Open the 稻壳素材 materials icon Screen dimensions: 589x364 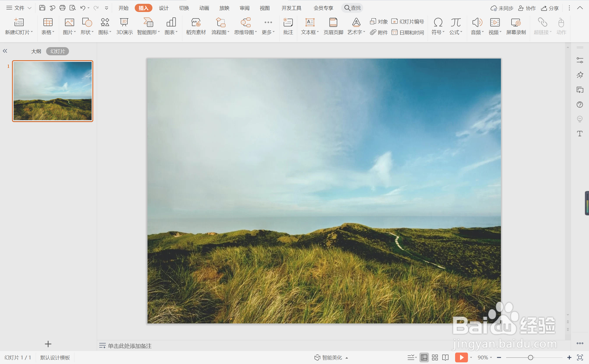(196, 26)
